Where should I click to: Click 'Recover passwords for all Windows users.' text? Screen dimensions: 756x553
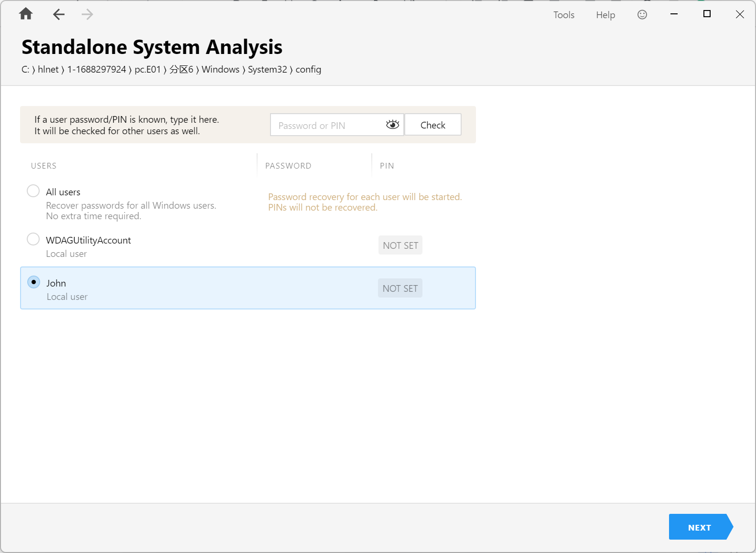(131, 205)
